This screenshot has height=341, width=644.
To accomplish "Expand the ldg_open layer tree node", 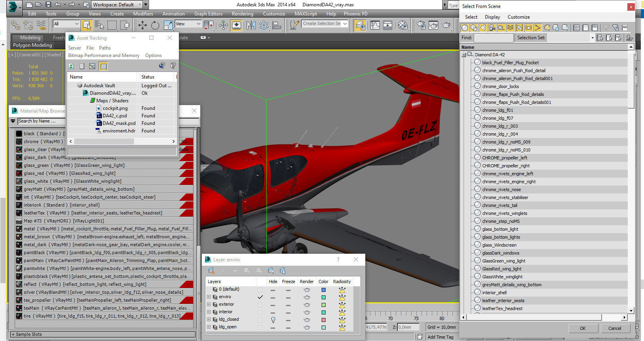I will [209, 327].
